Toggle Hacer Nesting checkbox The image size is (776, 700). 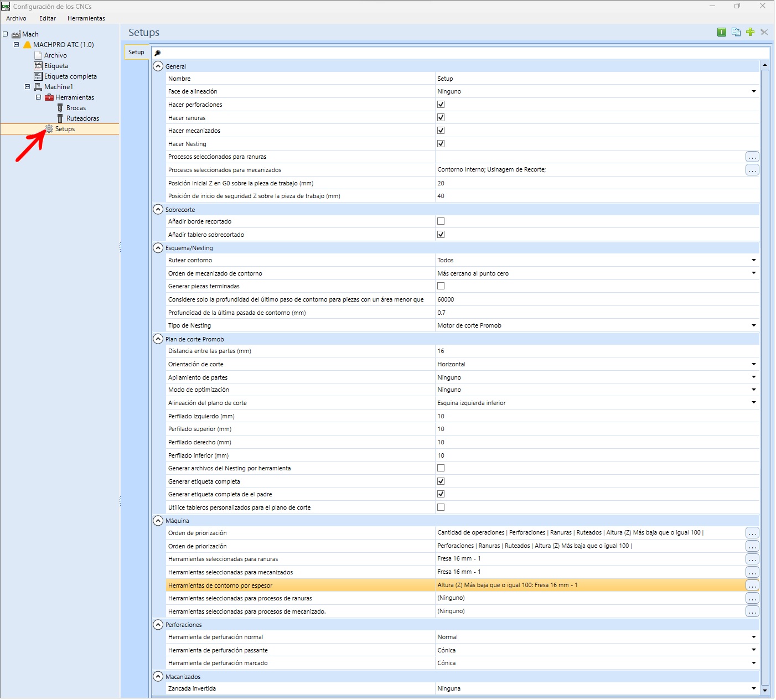coord(441,144)
